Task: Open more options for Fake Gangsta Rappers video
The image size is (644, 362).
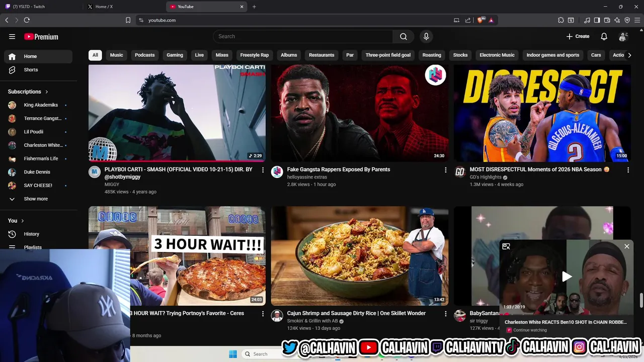Action: (x=445, y=170)
